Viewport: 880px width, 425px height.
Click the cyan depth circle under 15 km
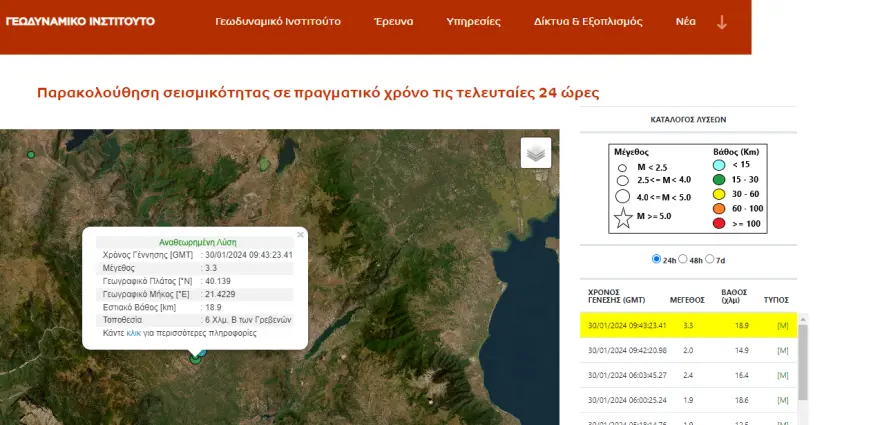tap(718, 164)
